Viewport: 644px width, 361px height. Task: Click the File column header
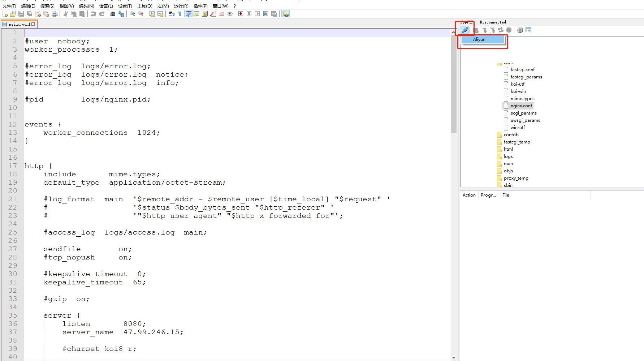click(x=545, y=195)
